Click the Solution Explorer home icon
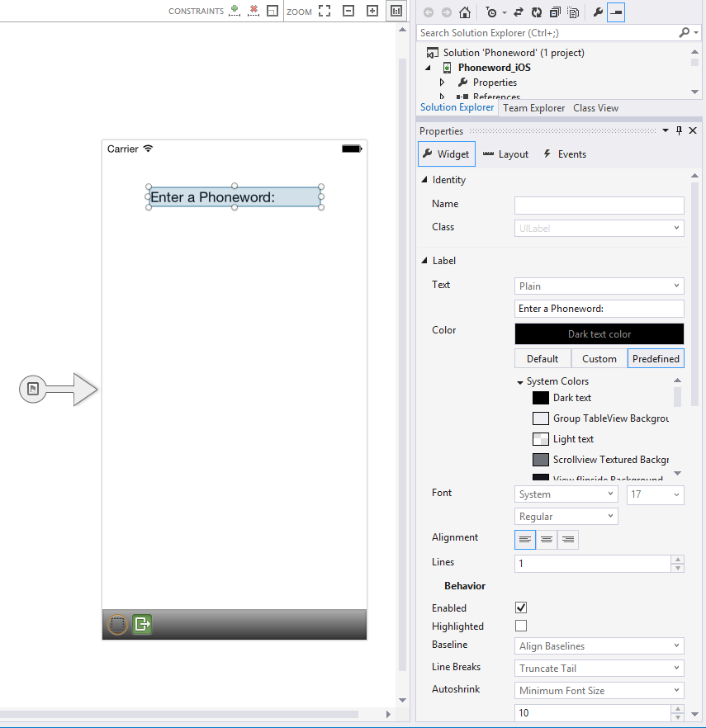The width and height of the screenshot is (706, 728). [x=466, y=12]
